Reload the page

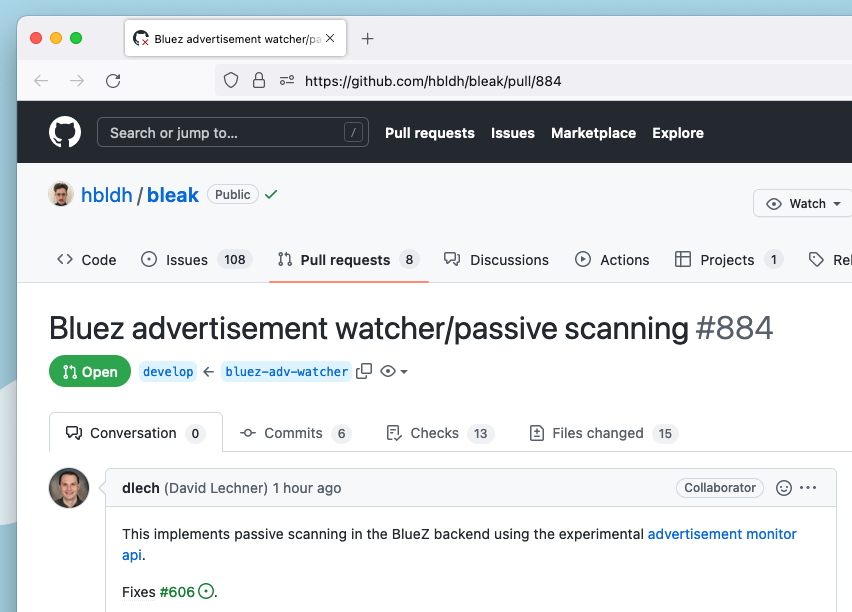tap(113, 81)
